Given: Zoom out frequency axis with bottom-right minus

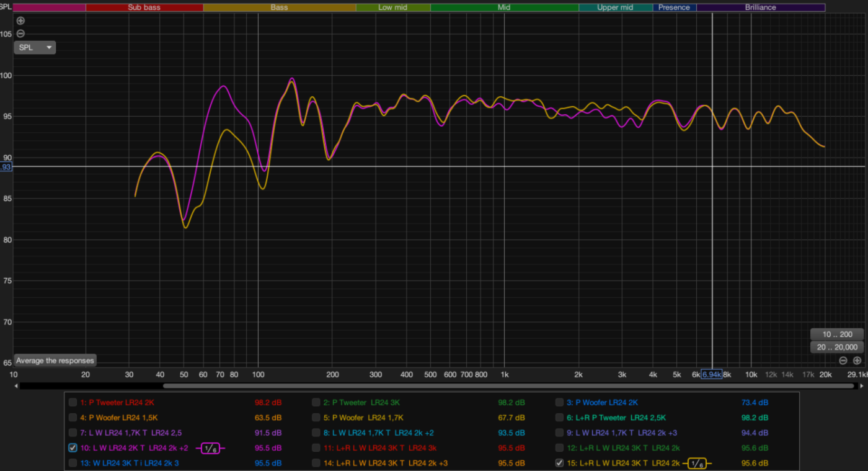Looking at the screenshot, I should click(x=843, y=361).
